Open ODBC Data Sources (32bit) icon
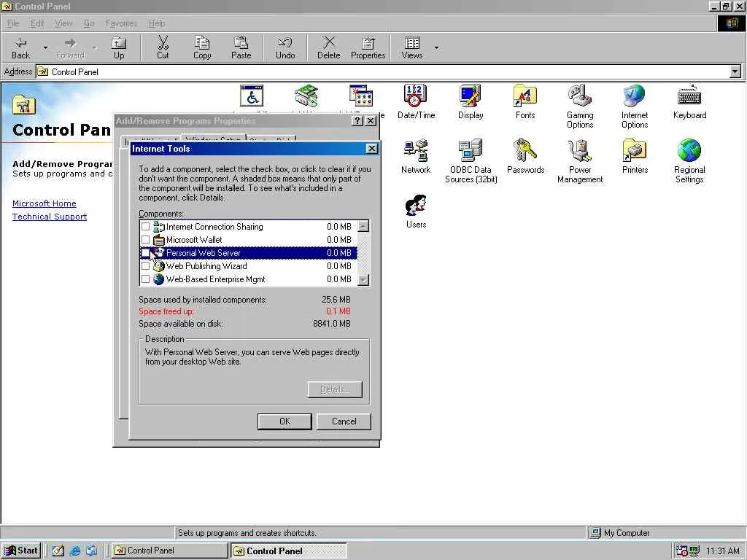This screenshot has width=747, height=560. [x=471, y=161]
